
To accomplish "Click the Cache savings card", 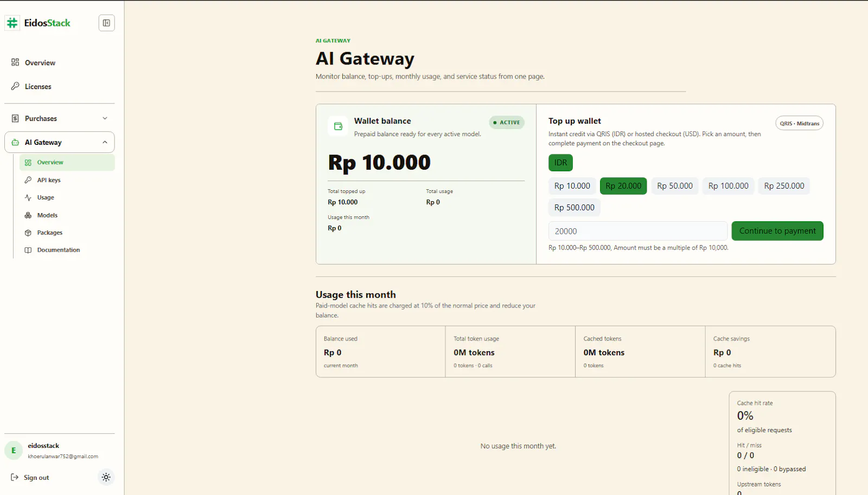I will point(770,351).
